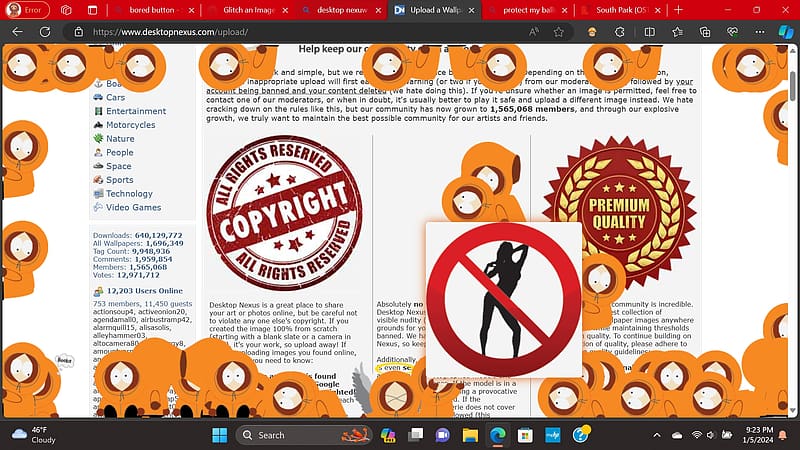This screenshot has height=450, width=800.
Task: Switch to the South Park (OST tab
Action: click(x=621, y=10)
